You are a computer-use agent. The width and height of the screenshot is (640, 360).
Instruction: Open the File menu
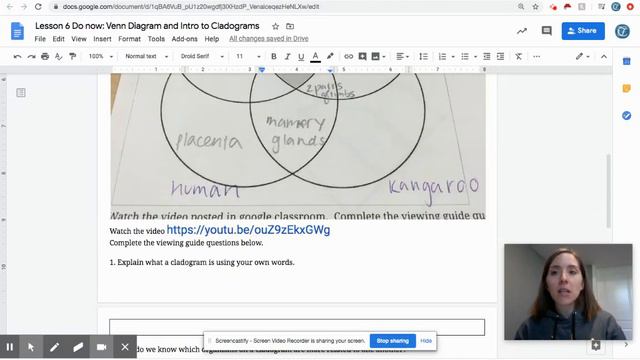(x=40, y=39)
